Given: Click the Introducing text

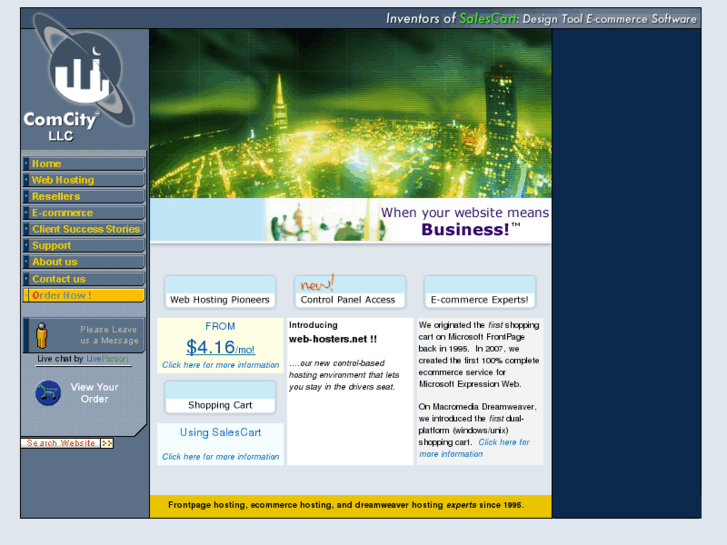Looking at the screenshot, I should (313, 325).
